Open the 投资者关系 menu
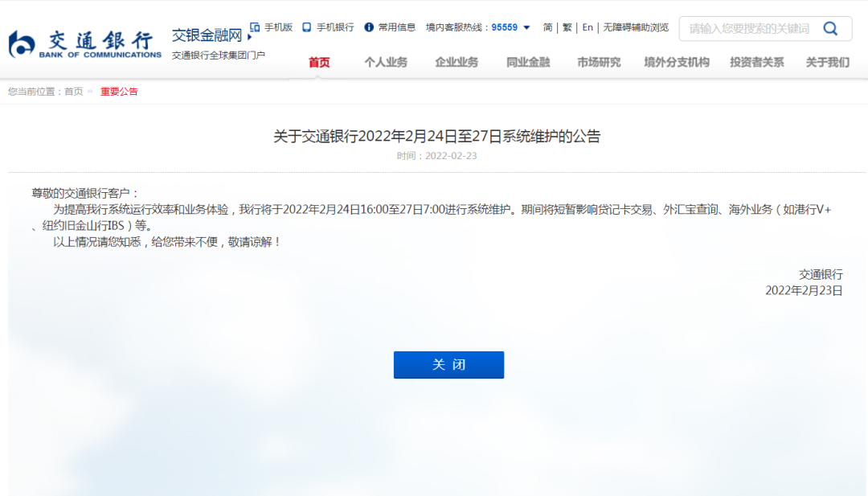 [x=757, y=63]
